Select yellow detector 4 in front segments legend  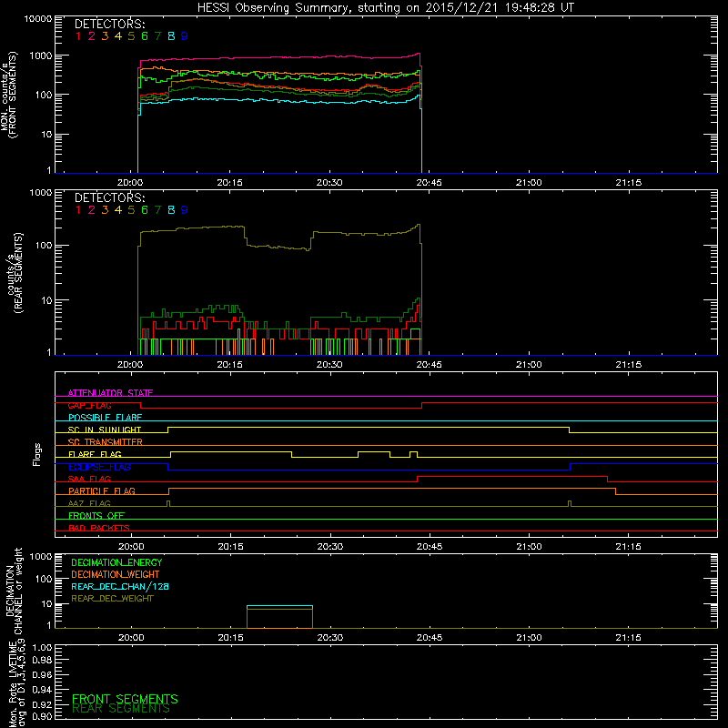click(118, 36)
